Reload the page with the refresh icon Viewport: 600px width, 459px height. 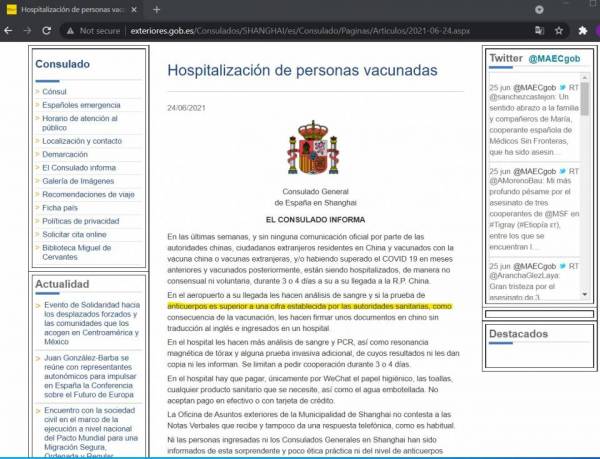(47, 31)
